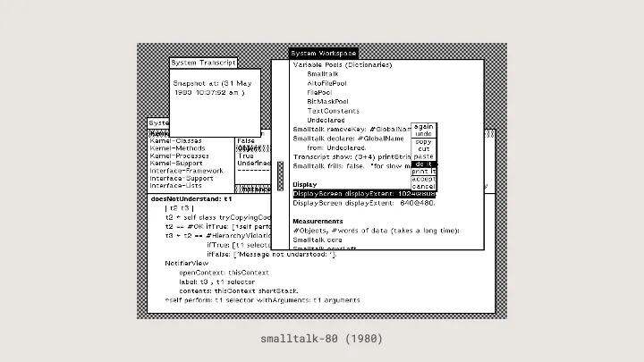This screenshot has height=362, width=644.
Task: Click 'Smalltalk' under Variable Pools
Action: pos(323,74)
